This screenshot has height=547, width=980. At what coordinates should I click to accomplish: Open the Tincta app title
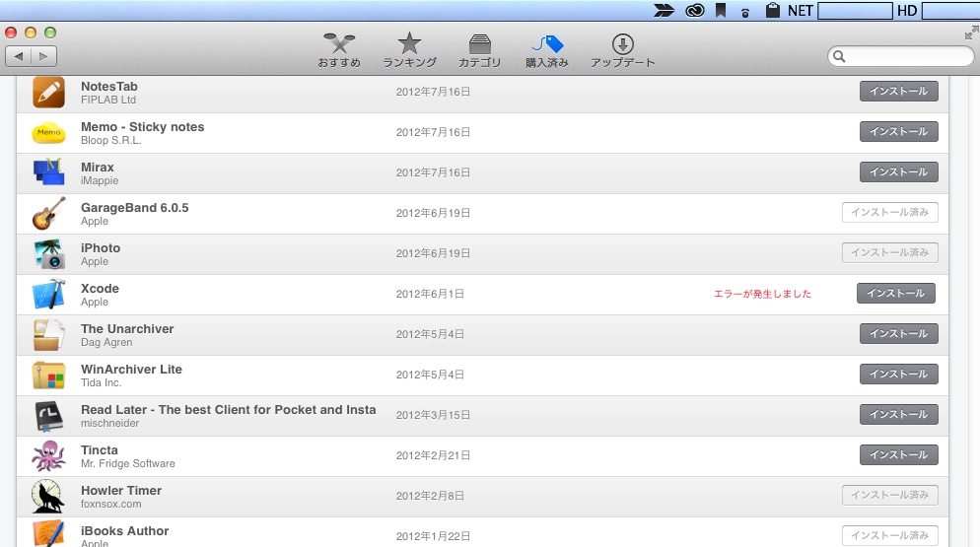[100, 450]
